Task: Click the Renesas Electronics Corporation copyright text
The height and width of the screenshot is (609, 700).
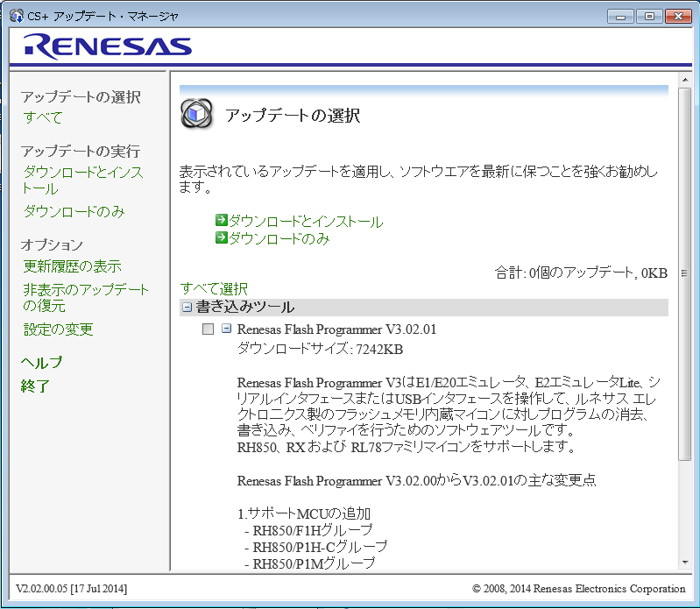Action: (578, 589)
